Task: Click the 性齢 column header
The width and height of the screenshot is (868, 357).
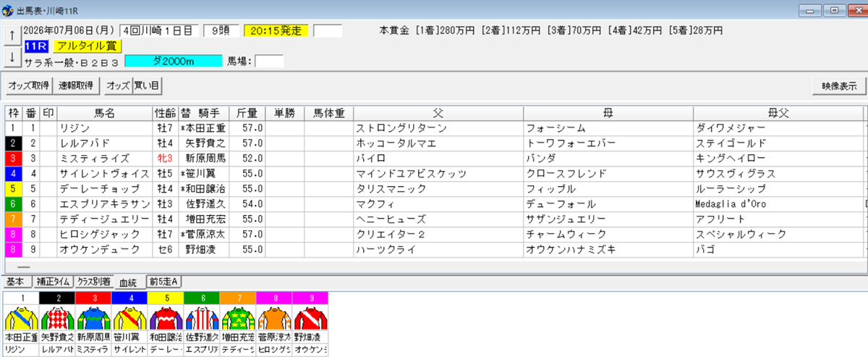Action: (x=165, y=114)
